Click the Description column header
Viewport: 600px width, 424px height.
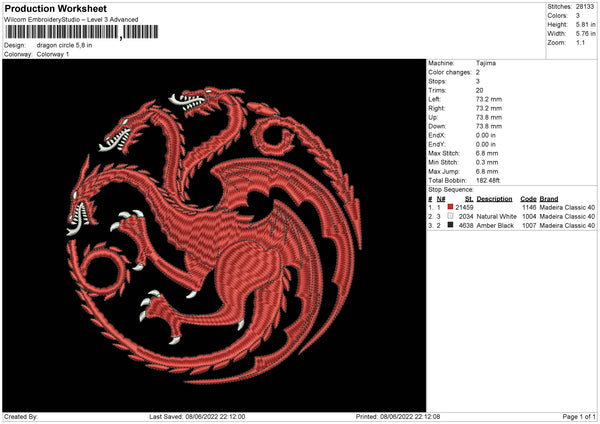click(495, 198)
